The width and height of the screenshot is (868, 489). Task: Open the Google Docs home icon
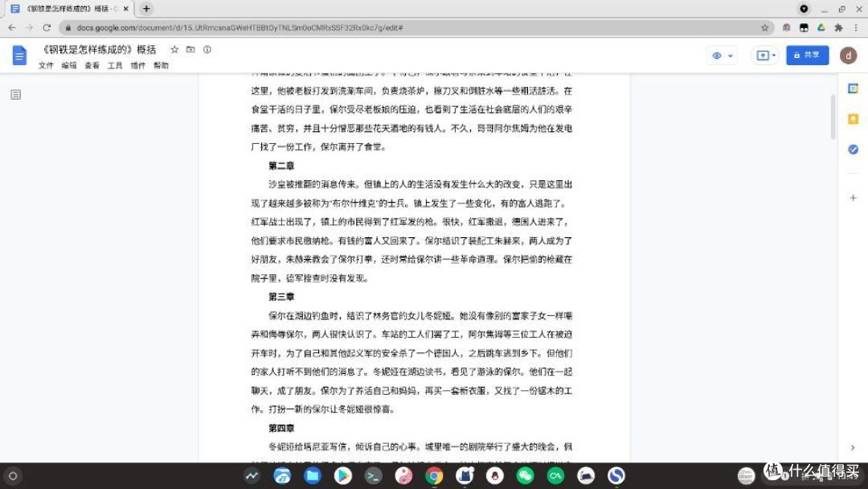(x=18, y=55)
